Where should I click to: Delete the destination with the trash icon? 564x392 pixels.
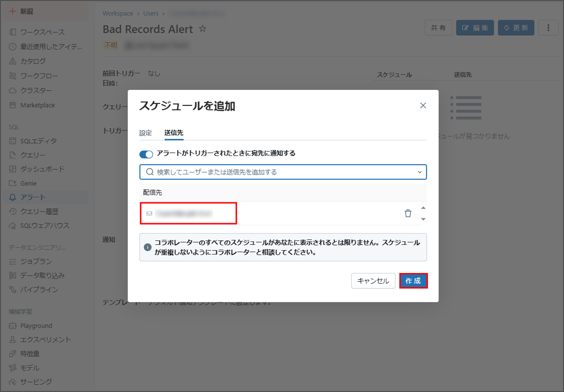coord(408,213)
